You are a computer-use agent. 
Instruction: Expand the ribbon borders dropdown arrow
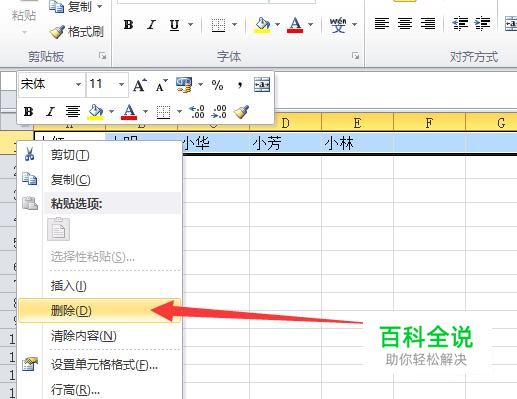point(234,25)
